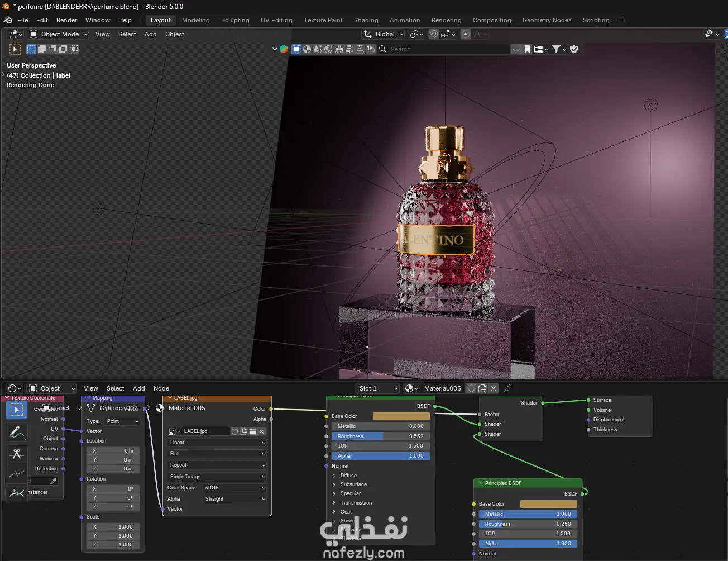
Task: Click the shield icon in viewport header
Action: [x=574, y=49]
